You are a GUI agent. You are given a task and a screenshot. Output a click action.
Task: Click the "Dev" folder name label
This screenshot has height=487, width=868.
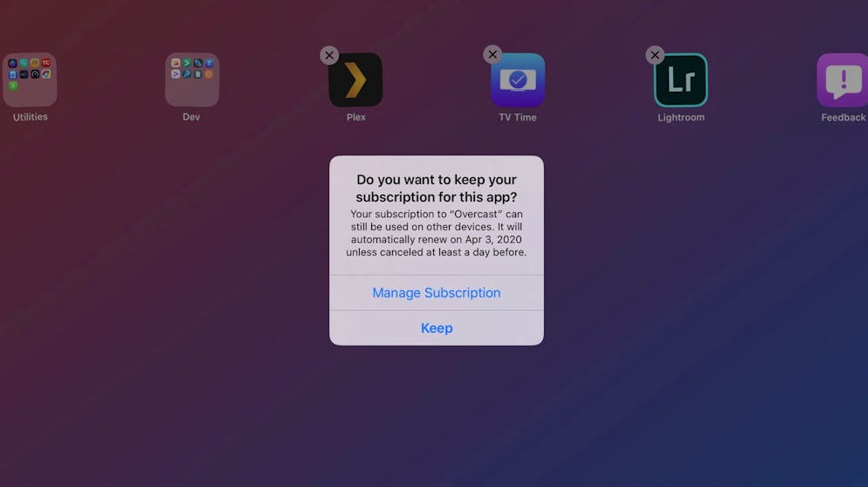click(x=191, y=117)
